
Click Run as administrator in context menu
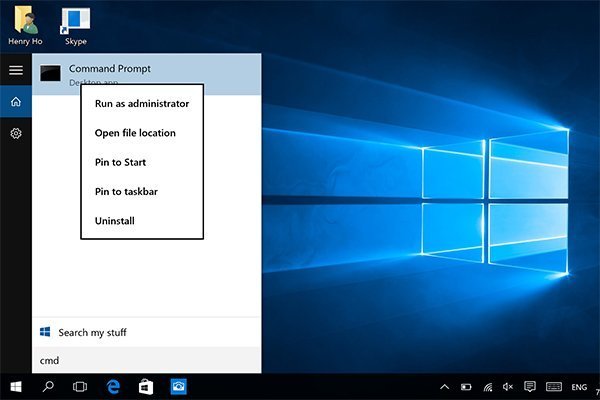coord(141,103)
